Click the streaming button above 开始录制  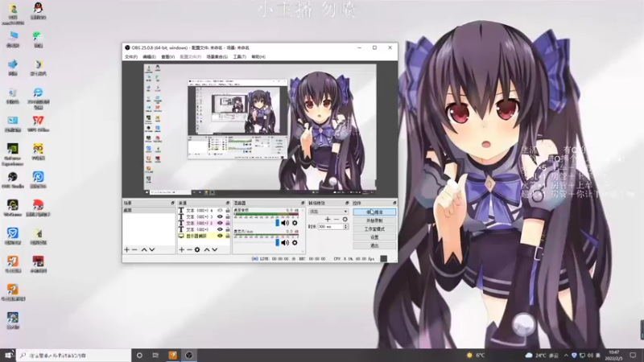pos(374,212)
